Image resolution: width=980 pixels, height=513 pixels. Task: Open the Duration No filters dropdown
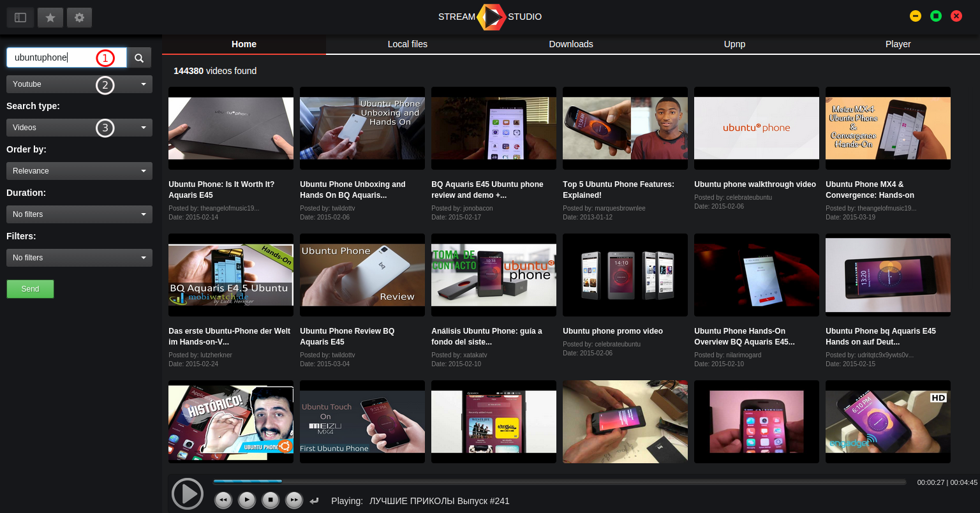click(x=79, y=214)
